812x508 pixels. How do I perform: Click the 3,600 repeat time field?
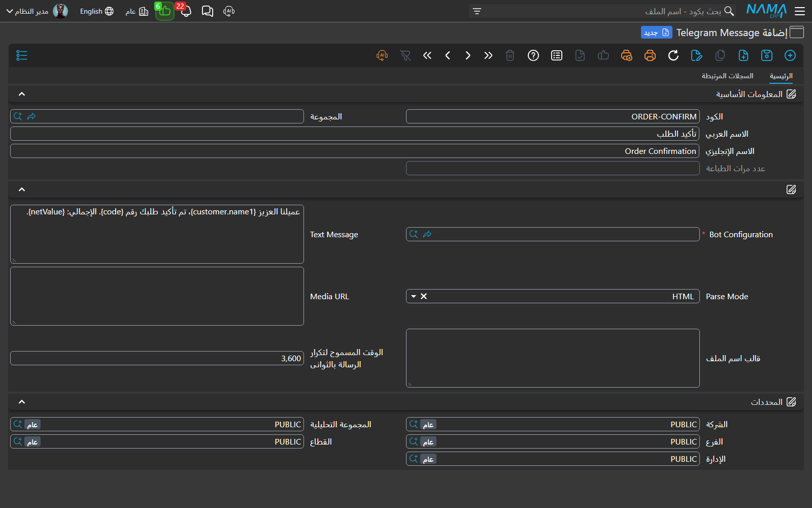click(x=157, y=358)
